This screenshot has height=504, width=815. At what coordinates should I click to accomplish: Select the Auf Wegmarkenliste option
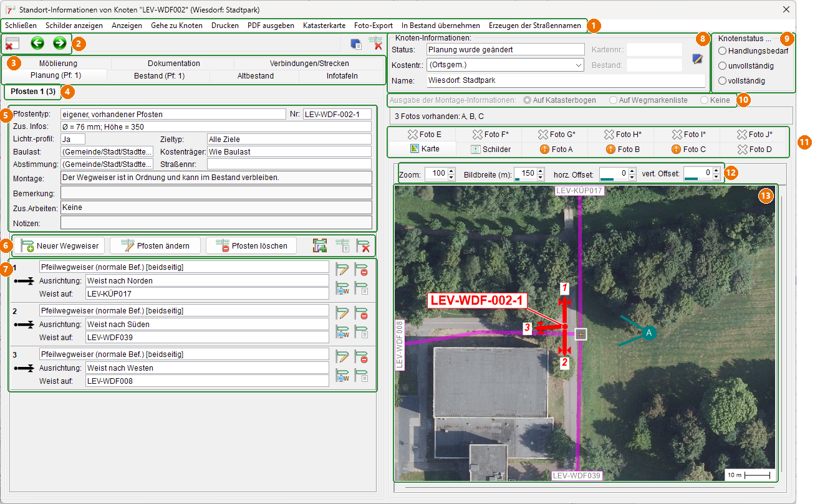pyautogui.click(x=613, y=100)
